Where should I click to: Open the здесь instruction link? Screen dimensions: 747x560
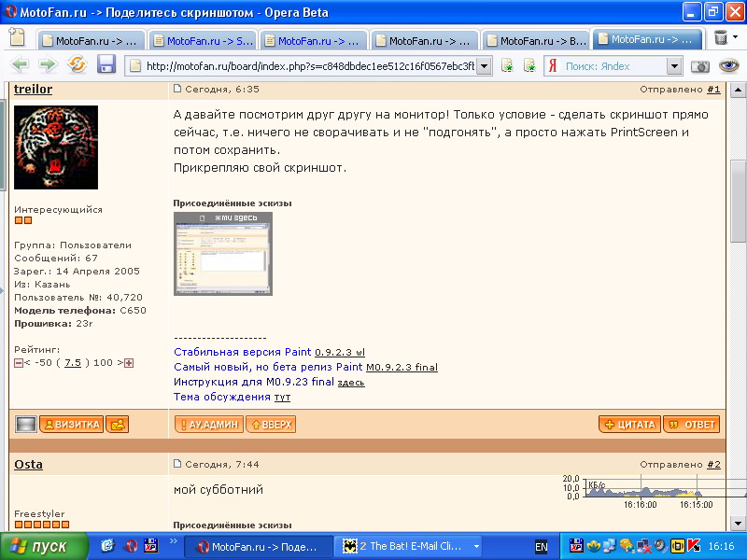[x=351, y=382]
